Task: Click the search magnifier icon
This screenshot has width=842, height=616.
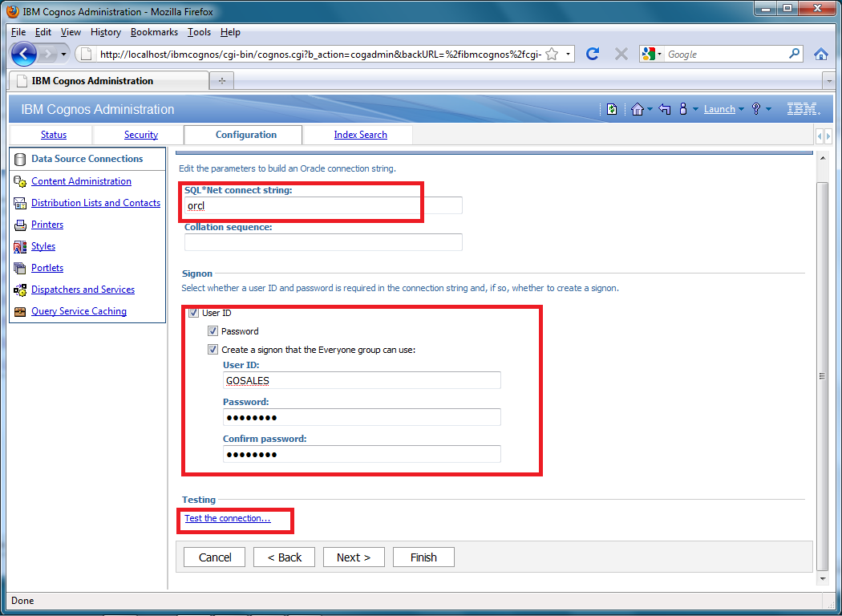Action: (794, 54)
